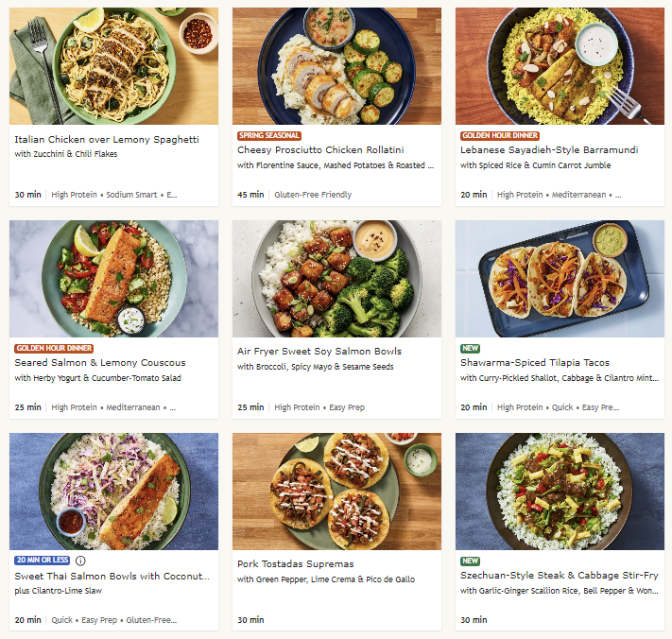672x639 pixels.
Task: Click the New badge on Szechuan-Style Steak
Action: [470, 561]
